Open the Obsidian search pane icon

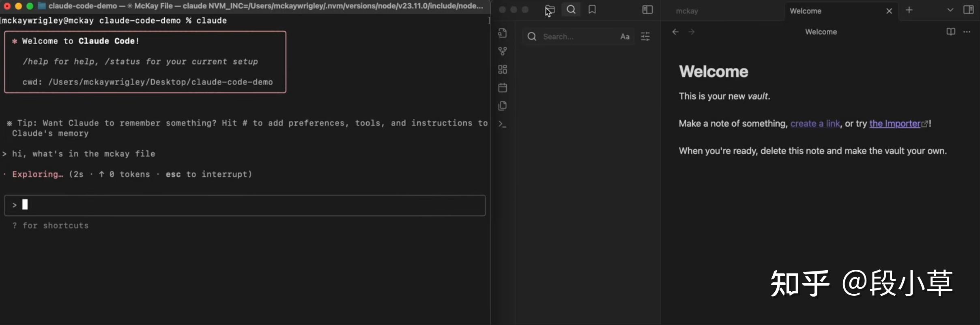point(571,10)
